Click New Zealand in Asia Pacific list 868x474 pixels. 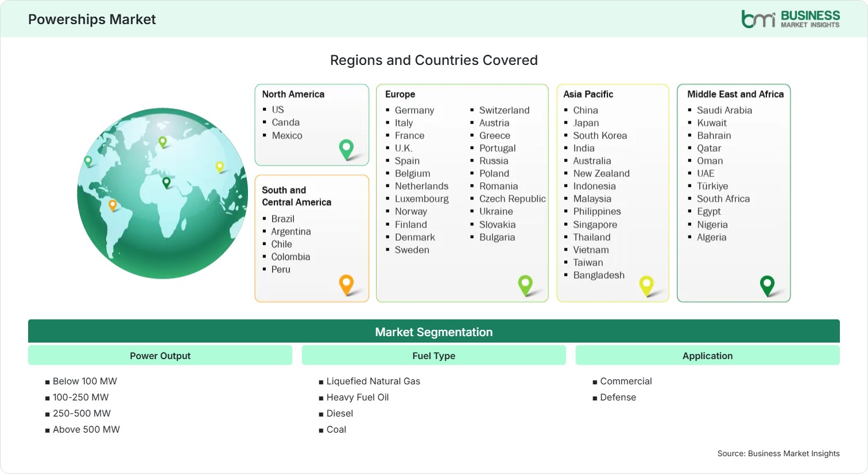[x=602, y=174]
